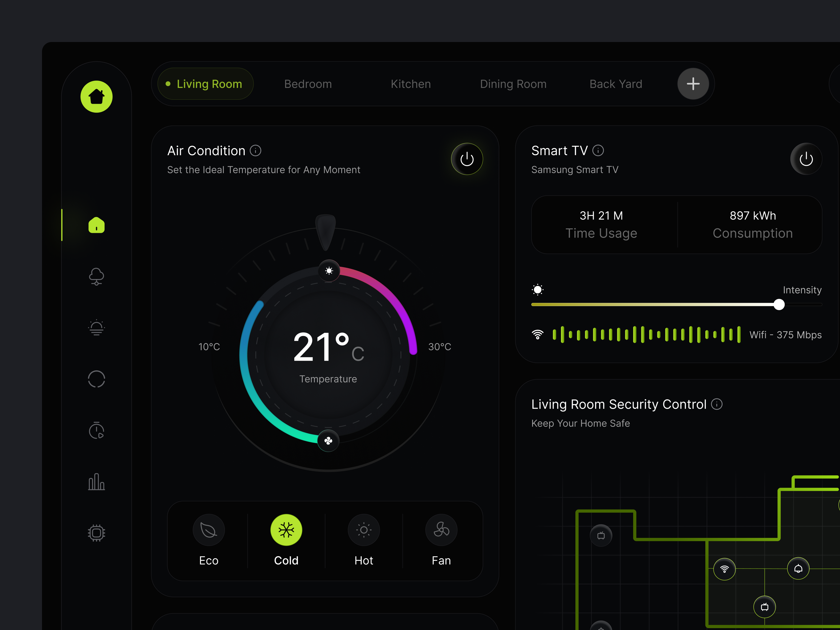Adjust the Intensity slider handle
Screen dimensions: 840x630
[779, 304]
